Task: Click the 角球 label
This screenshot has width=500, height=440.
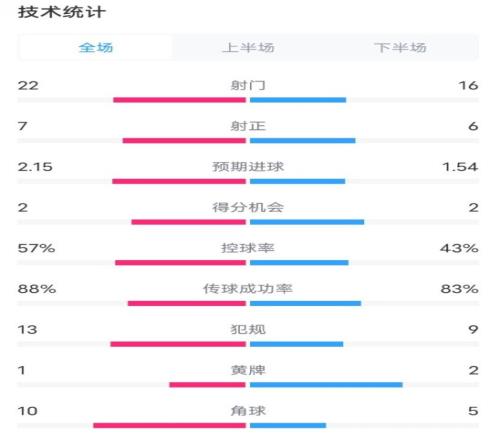Action: click(x=248, y=411)
